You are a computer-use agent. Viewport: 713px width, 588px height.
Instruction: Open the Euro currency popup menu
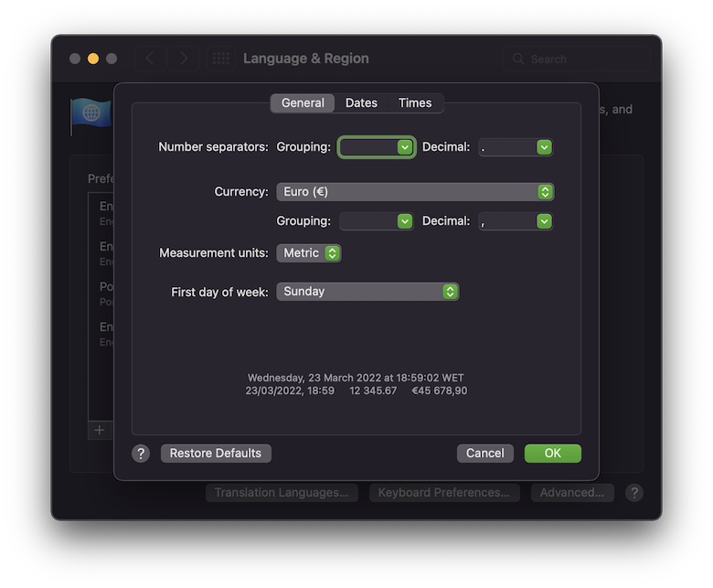coord(415,192)
